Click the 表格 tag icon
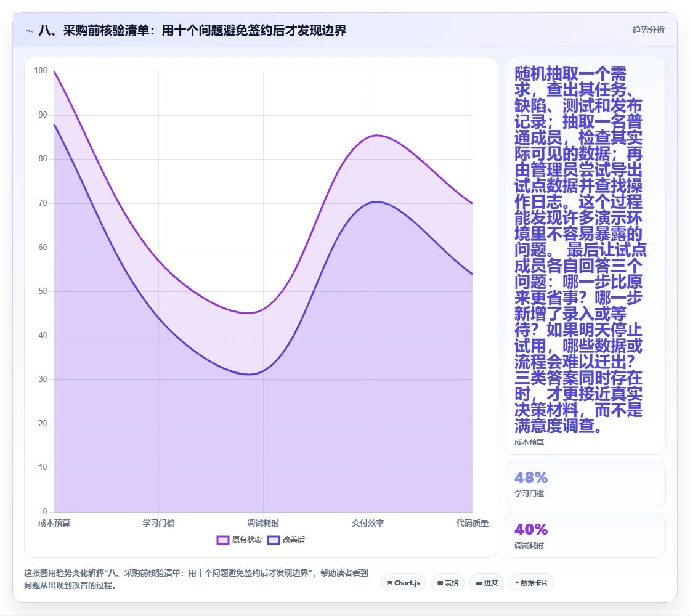This screenshot has height=616, width=690. click(440, 583)
